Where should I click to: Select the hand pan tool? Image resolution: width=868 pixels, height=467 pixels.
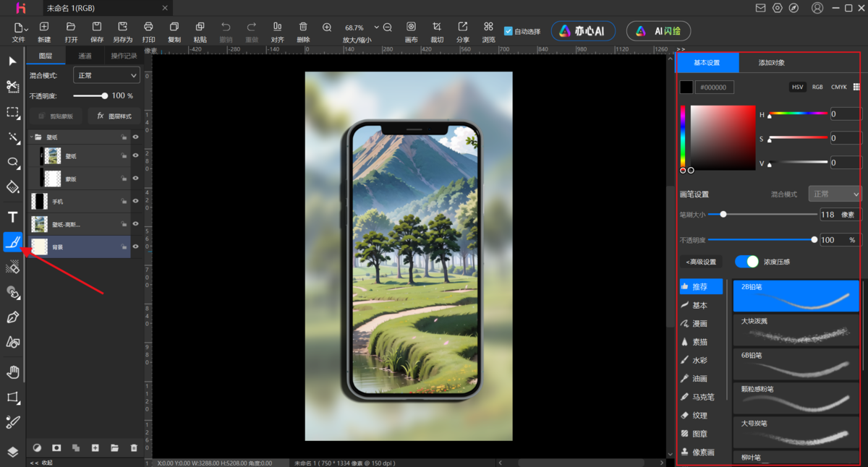12,372
